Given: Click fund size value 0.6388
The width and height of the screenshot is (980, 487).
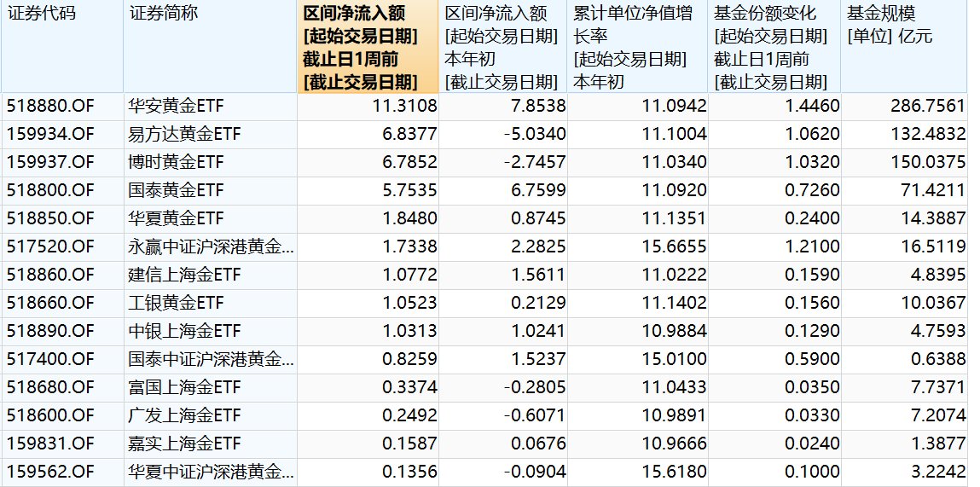Looking at the screenshot, I should tap(938, 359).
